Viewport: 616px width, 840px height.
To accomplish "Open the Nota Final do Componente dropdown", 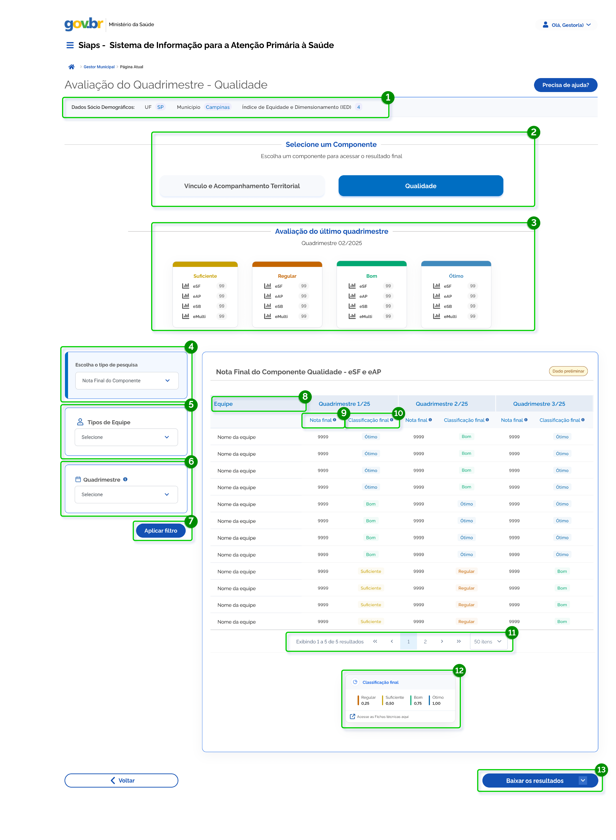I will click(x=126, y=381).
